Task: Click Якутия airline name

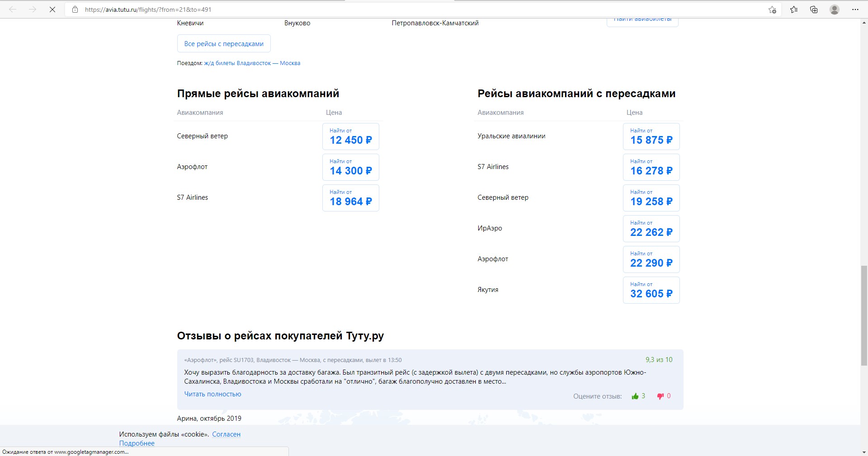Action: point(488,290)
